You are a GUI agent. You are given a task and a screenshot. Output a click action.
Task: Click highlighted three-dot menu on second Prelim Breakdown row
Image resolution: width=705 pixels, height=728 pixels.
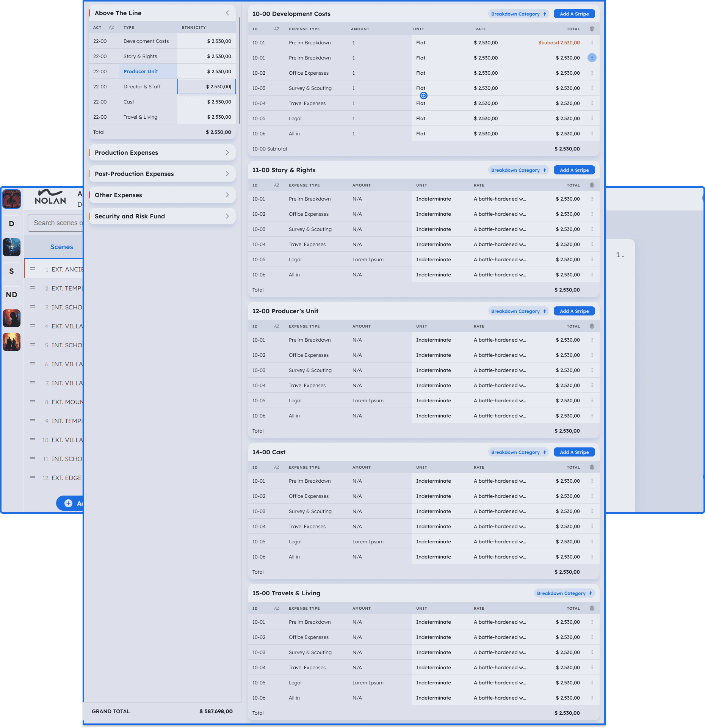click(x=592, y=58)
